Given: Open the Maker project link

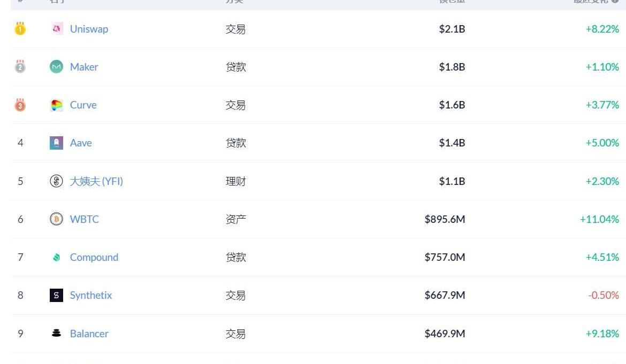Looking at the screenshot, I should (x=84, y=67).
